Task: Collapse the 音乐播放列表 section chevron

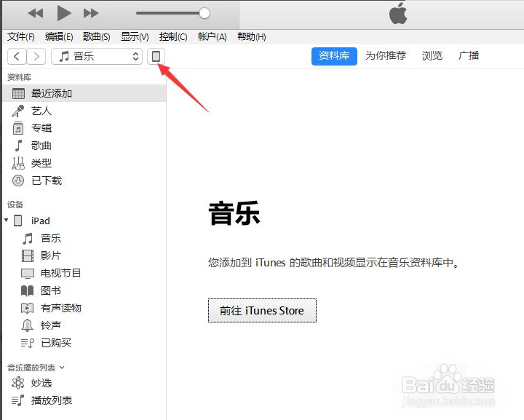Action: point(62,368)
